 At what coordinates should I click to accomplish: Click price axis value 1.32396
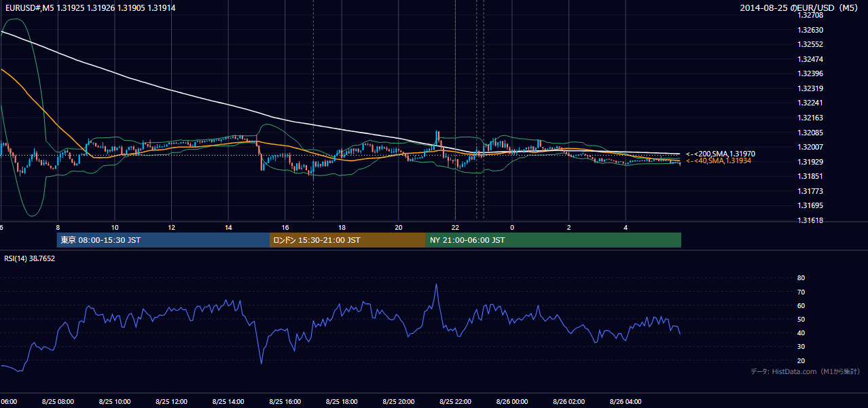click(x=810, y=73)
